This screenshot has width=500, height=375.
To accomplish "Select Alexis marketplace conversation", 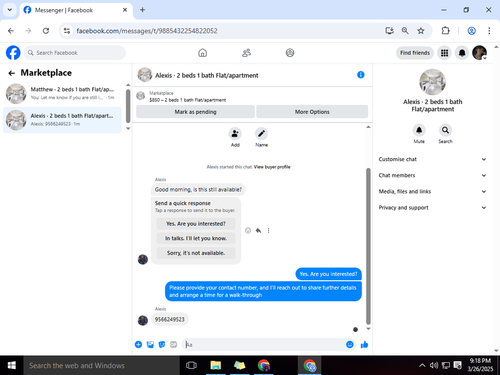I will (62, 120).
